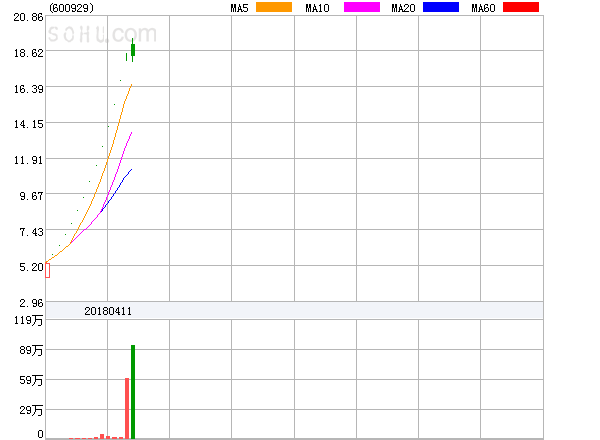This screenshot has height=440, width=600.
Task: Click the 20.86 price axis label
Action: pos(28,17)
